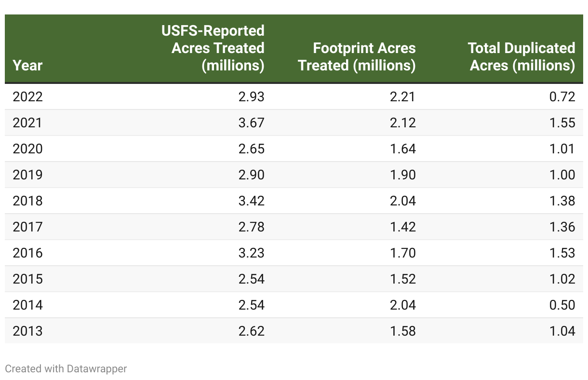Click the 1.58 footprint value for 2013
588x380 pixels.
coord(402,331)
